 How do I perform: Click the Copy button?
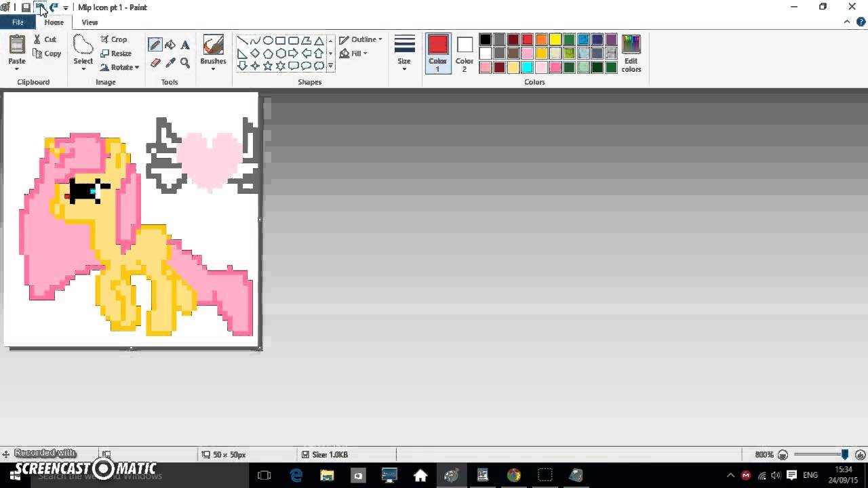(x=47, y=54)
